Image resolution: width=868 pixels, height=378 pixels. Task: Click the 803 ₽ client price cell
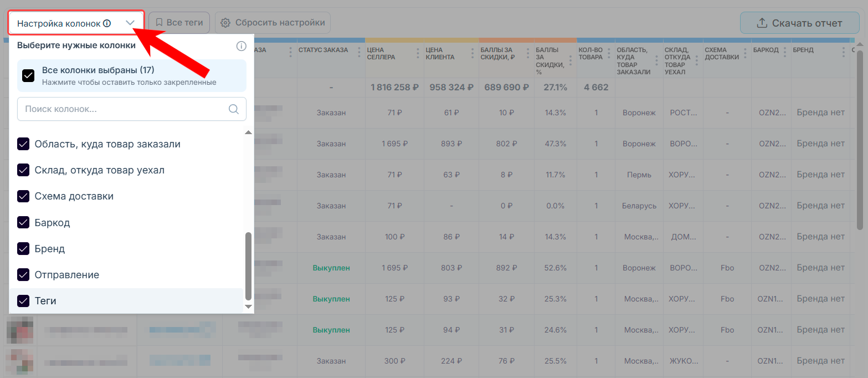click(451, 268)
